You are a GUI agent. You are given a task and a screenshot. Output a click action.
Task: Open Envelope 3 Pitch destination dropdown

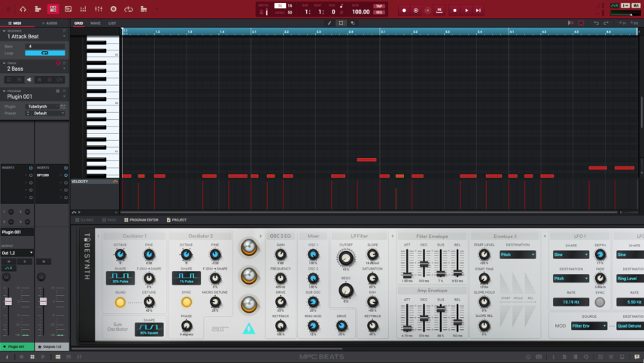(x=518, y=255)
